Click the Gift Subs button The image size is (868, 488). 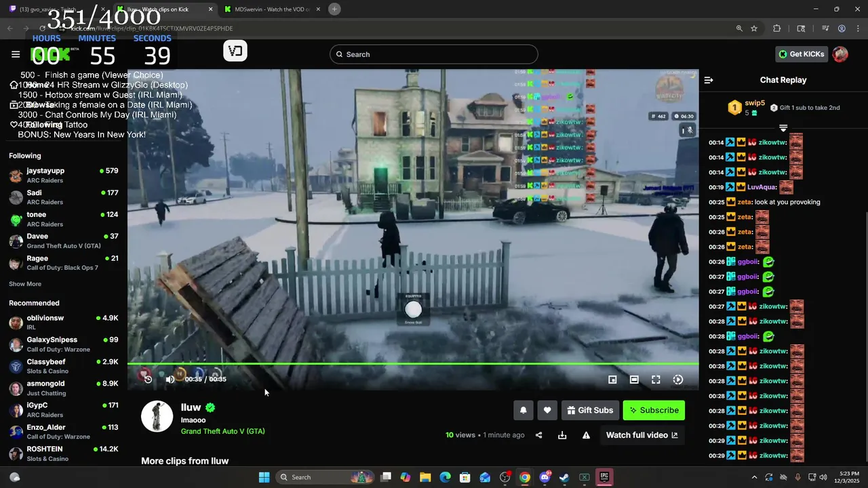coord(590,410)
